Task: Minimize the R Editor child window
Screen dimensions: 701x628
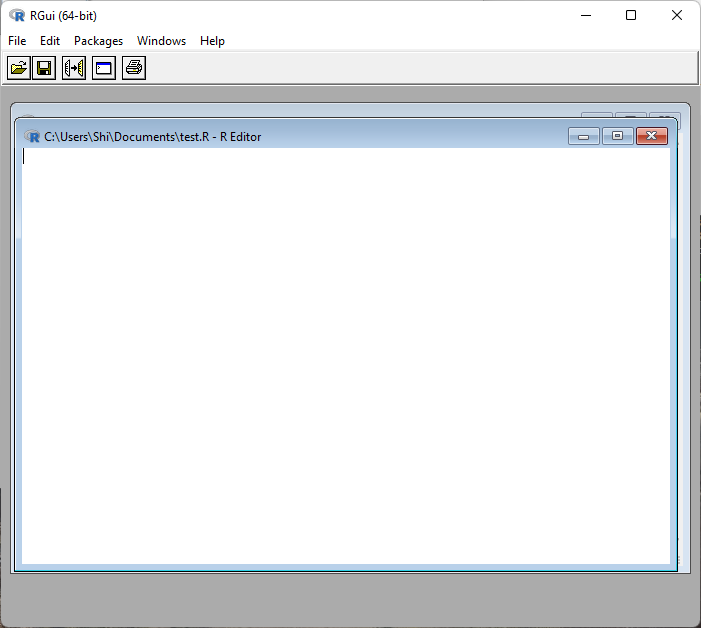Action: pyautogui.click(x=583, y=136)
